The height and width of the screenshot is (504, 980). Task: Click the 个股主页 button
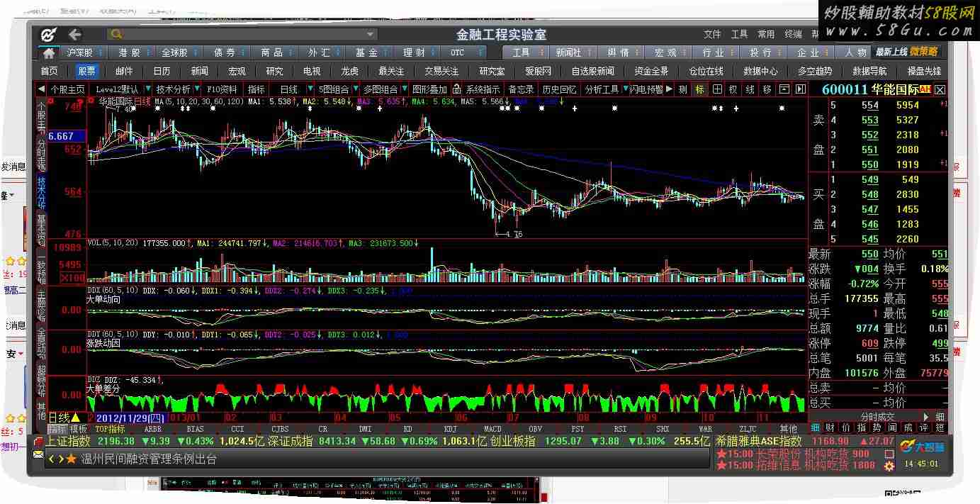click(67, 89)
